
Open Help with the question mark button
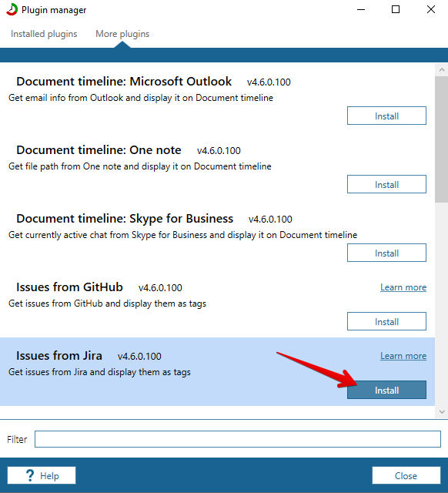coord(42,475)
